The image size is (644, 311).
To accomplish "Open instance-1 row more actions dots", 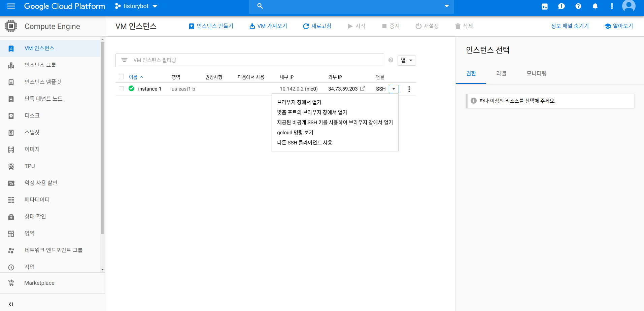I will click(x=409, y=89).
